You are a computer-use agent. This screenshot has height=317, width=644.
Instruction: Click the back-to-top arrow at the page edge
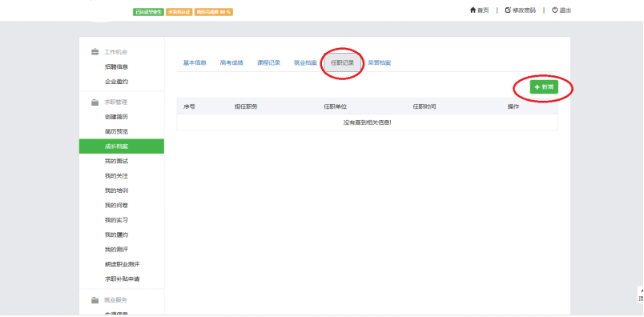pos(642,291)
